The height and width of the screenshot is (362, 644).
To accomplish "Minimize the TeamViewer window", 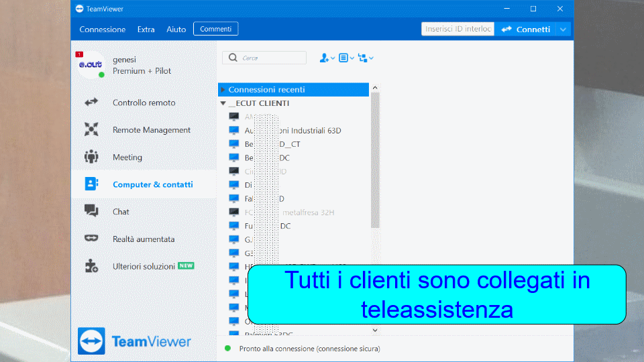I will click(507, 9).
